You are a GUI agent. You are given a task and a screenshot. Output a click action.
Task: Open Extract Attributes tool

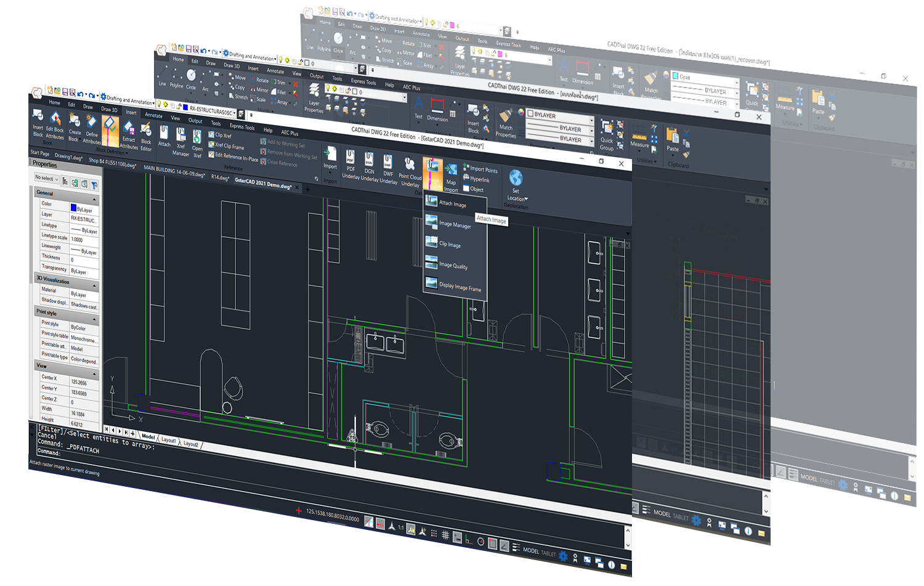(129, 134)
